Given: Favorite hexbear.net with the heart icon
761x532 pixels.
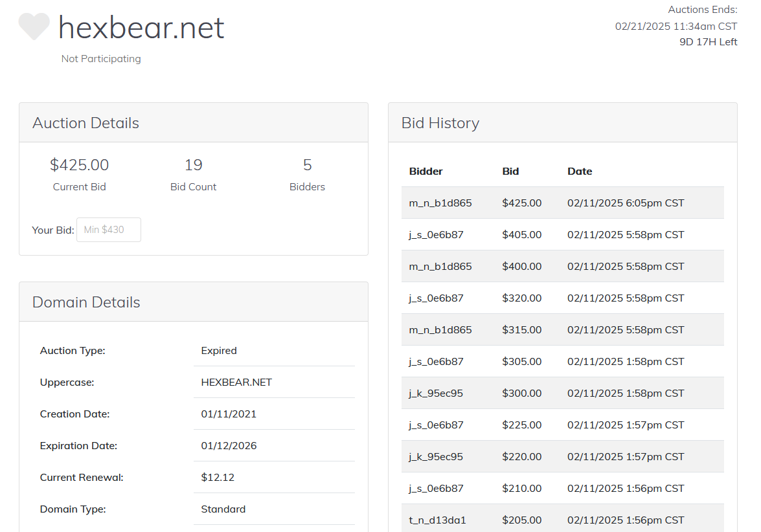Looking at the screenshot, I should 34,27.
